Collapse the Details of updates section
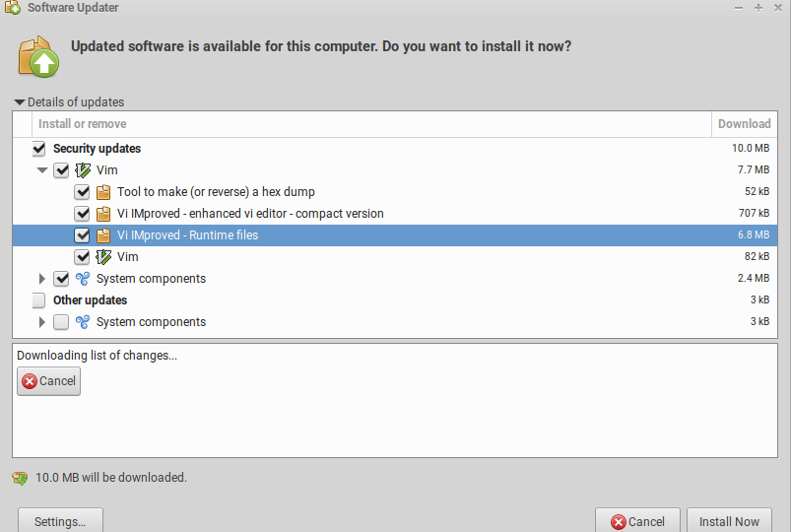The image size is (791, 532). [x=20, y=102]
